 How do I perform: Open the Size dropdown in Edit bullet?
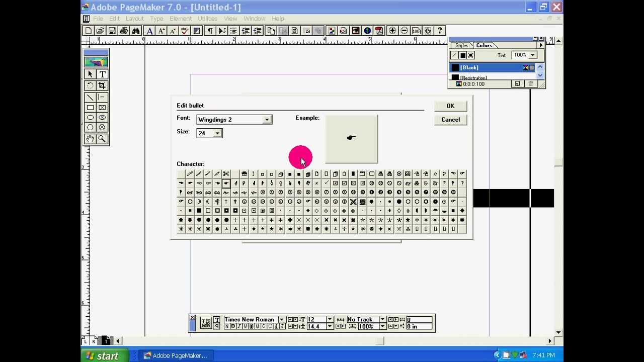(217, 133)
